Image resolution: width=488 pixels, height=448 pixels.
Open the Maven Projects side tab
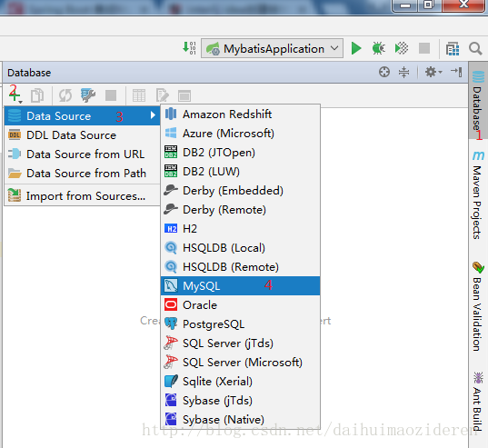point(478,194)
